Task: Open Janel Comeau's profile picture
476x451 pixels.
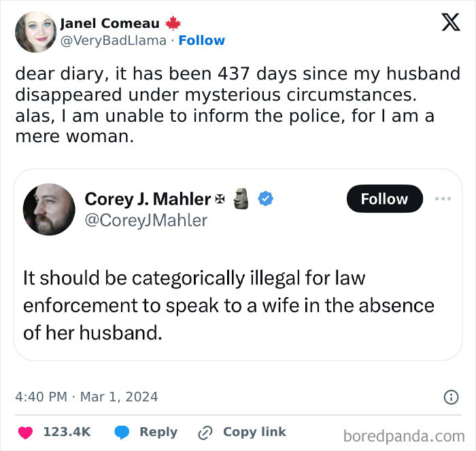Action: [35, 32]
